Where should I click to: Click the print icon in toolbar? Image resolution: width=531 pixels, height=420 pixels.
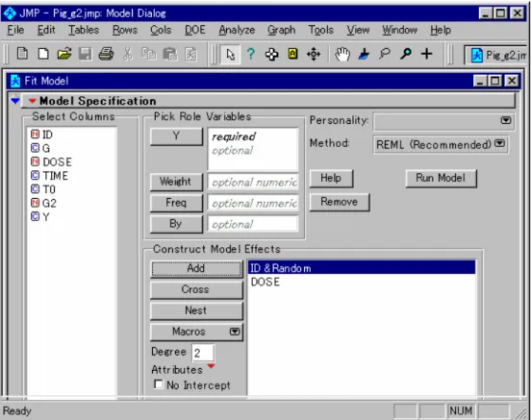(106, 54)
